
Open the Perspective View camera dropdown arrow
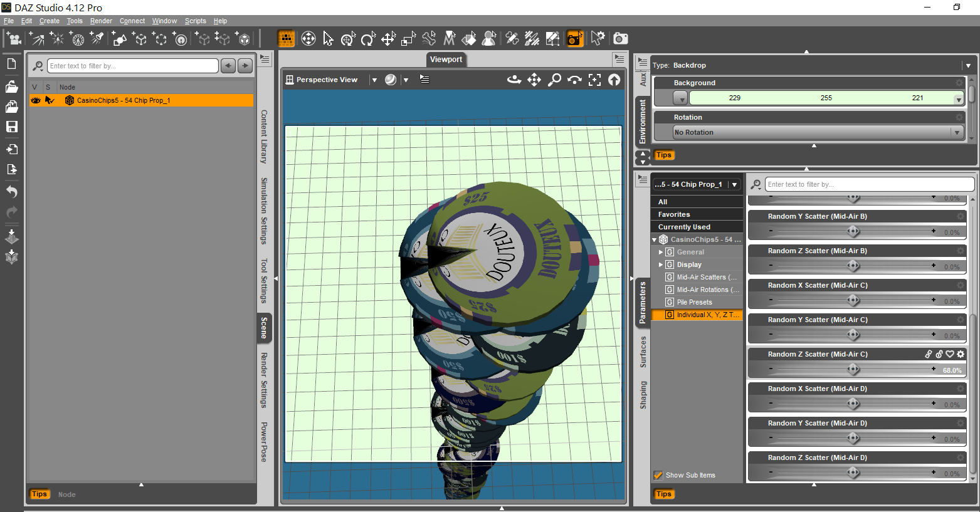(374, 80)
